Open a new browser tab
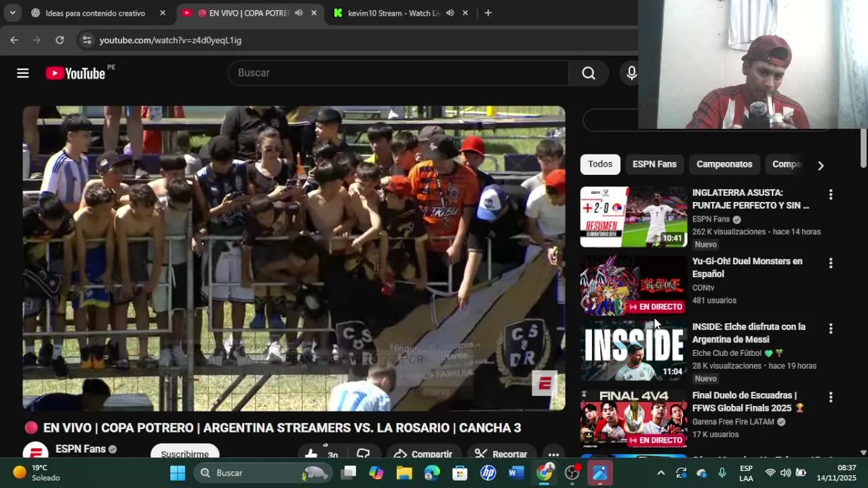This screenshot has width=868, height=488. click(x=488, y=13)
